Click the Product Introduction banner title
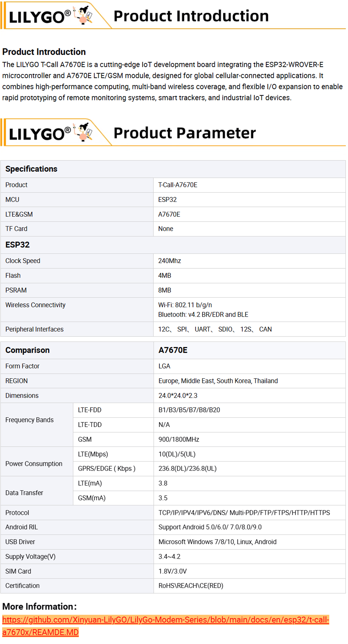Image resolution: width=348 pixels, height=644 pixels. click(191, 16)
